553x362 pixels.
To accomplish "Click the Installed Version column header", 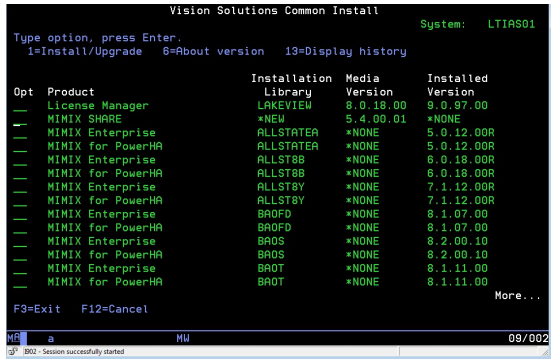I will [x=457, y=85].
